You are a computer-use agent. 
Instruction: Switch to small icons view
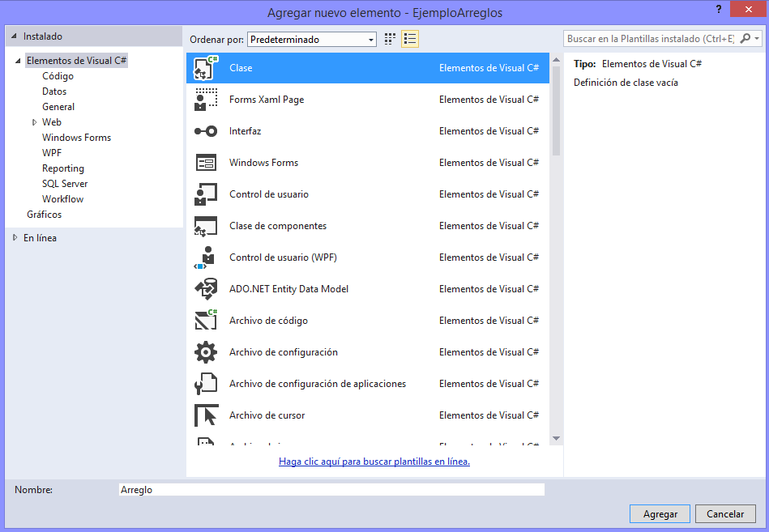tap(390, 39)
